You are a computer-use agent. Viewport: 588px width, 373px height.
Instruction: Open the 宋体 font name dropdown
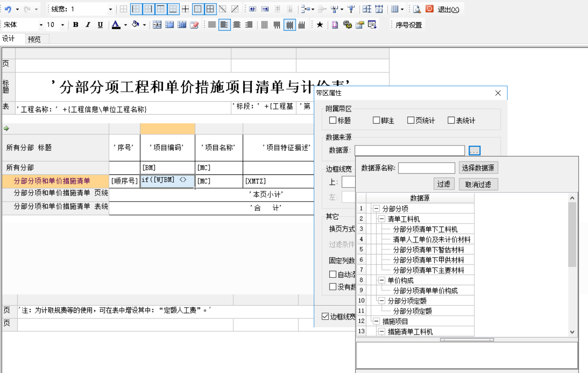41,25
